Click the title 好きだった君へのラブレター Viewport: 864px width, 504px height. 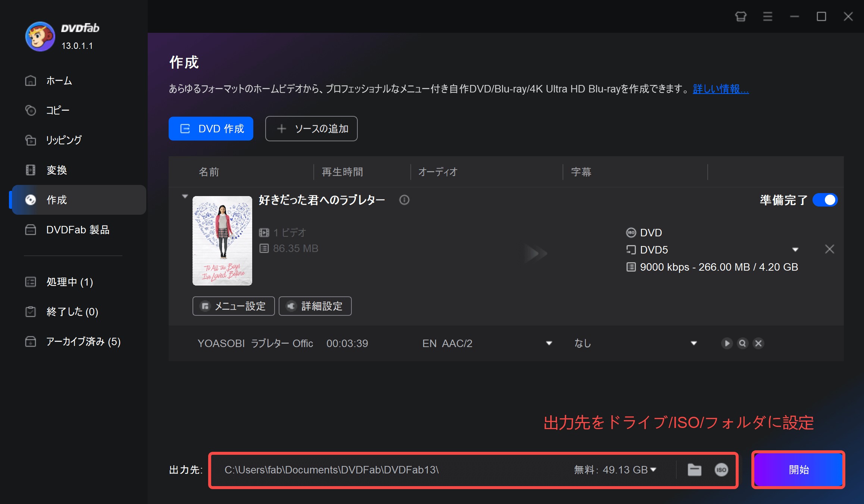tap(322, 200)
